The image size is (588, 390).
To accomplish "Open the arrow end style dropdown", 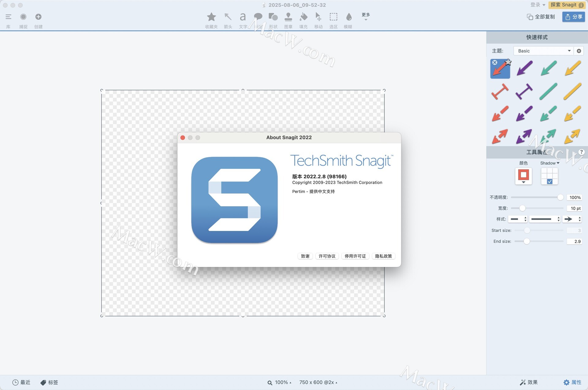I will 572,219.
